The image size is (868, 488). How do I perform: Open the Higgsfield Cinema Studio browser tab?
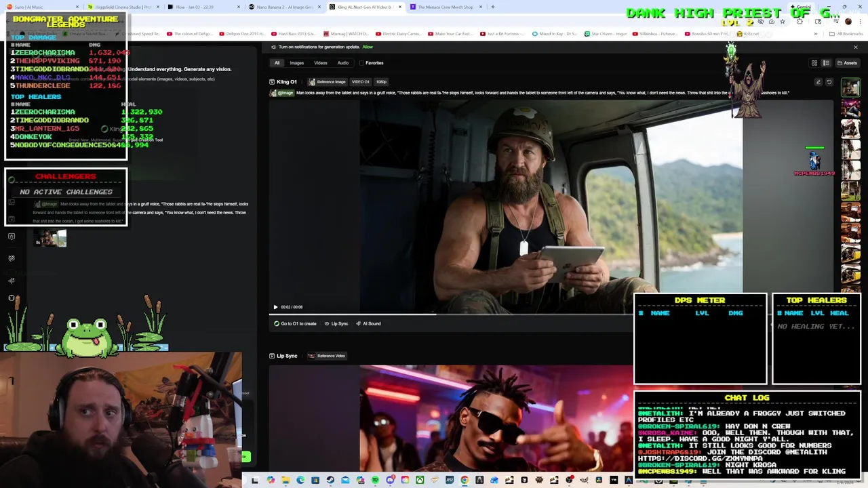[122, 7]
